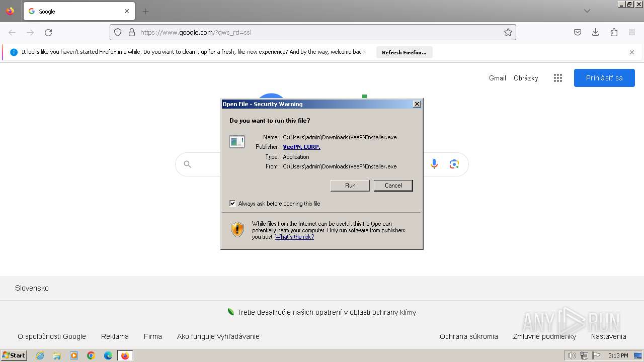Open the Save to Pocket icon
Screen dimensions: 644x362
[578, 32]
